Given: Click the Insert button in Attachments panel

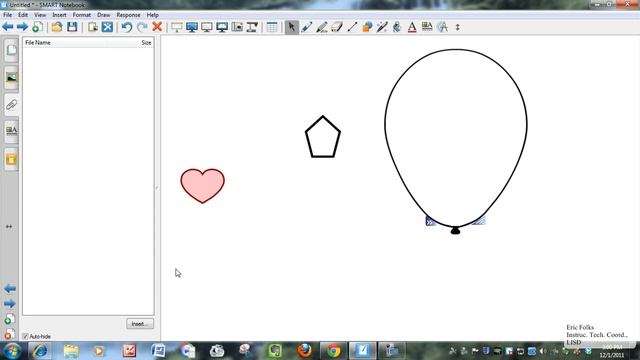Looking at the screenshot, I should click(x=140, y=324).
